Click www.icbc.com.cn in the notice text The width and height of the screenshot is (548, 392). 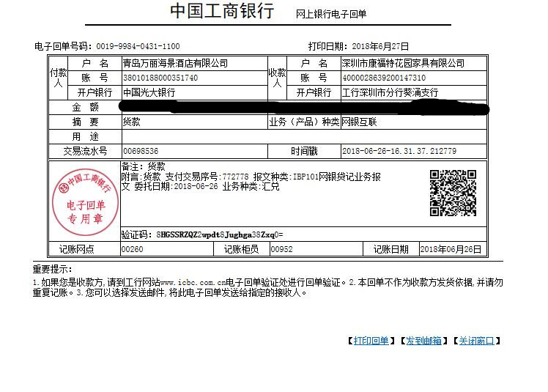point(193,283)
